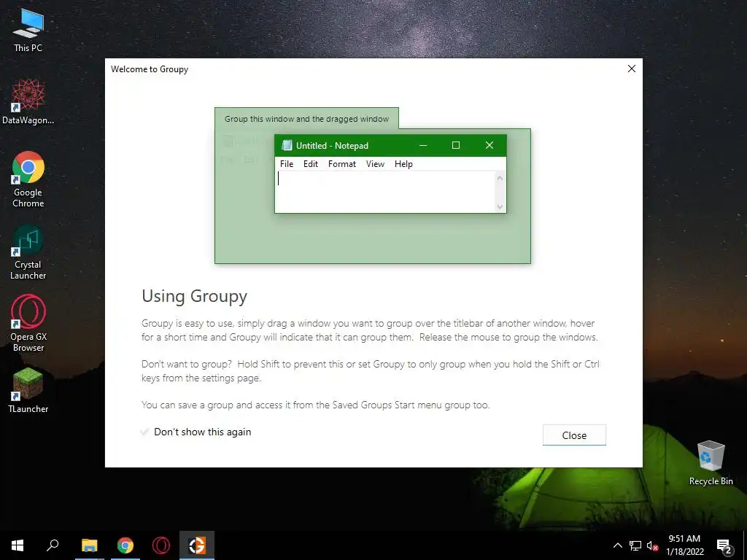Open Chrome from the taskbar
Viewport: 747px width, 560px height.
coord(125,545)
